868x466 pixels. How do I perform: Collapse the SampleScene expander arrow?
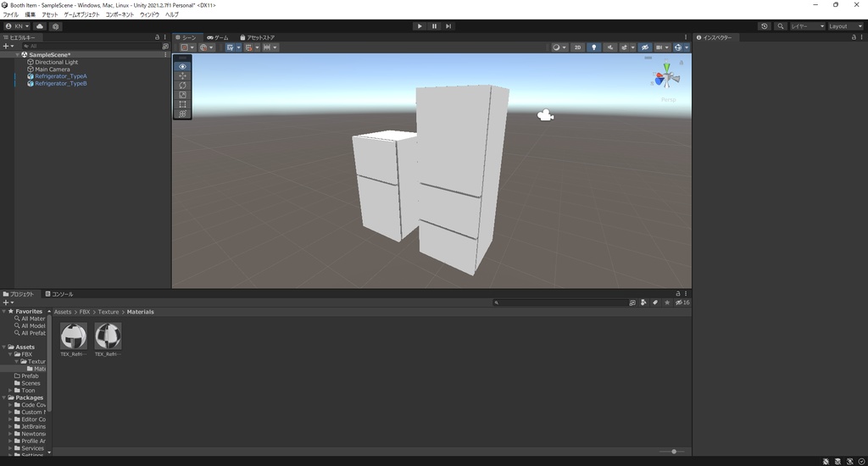click(17, 55)
